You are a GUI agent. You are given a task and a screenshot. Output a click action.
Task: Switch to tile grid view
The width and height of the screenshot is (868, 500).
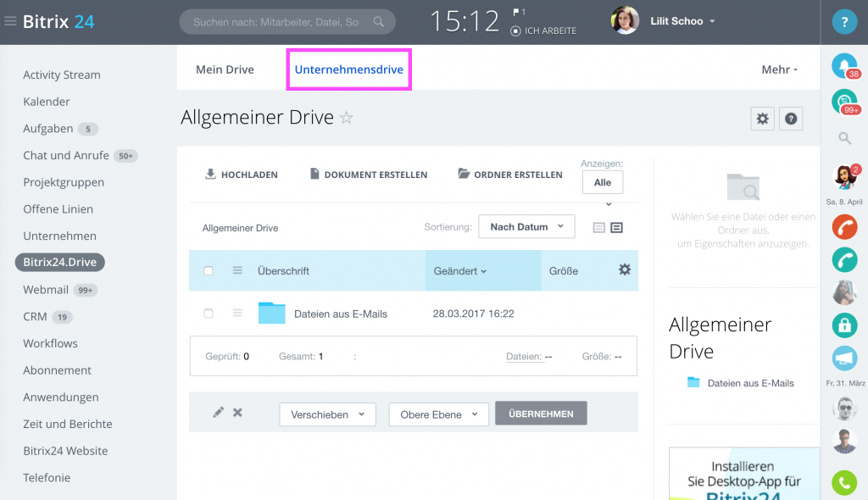599,228
